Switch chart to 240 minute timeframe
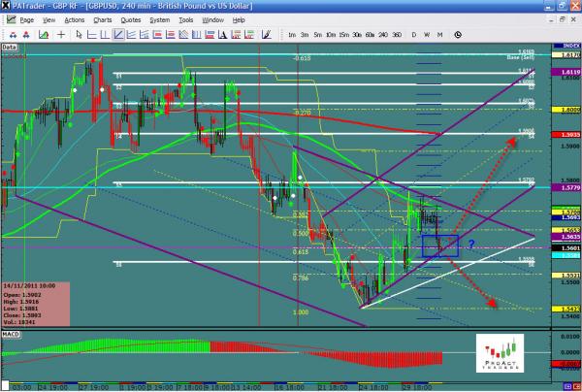The width and height of the screenshot is (582, 392). [x=384, y=35]
